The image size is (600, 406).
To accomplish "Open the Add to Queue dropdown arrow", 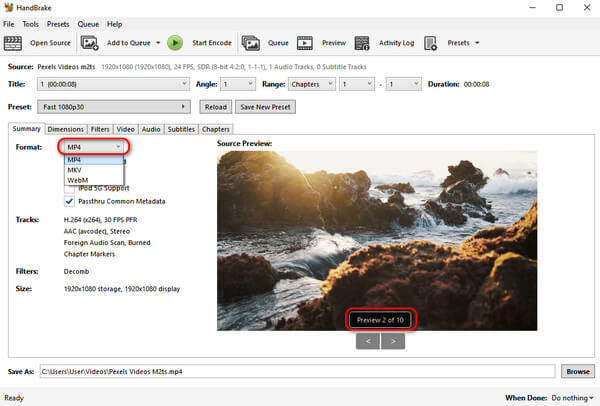I will pos(158,43).
